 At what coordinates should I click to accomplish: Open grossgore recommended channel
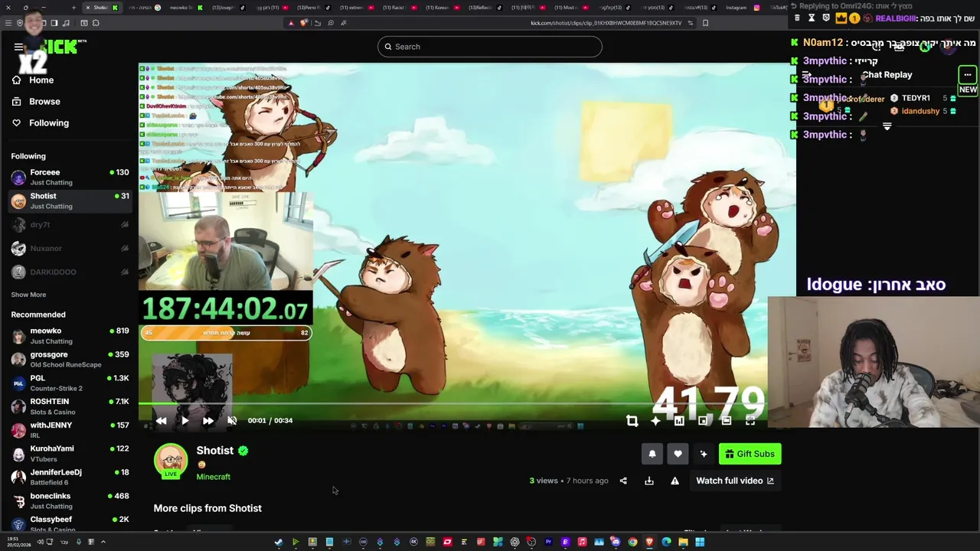69,360
